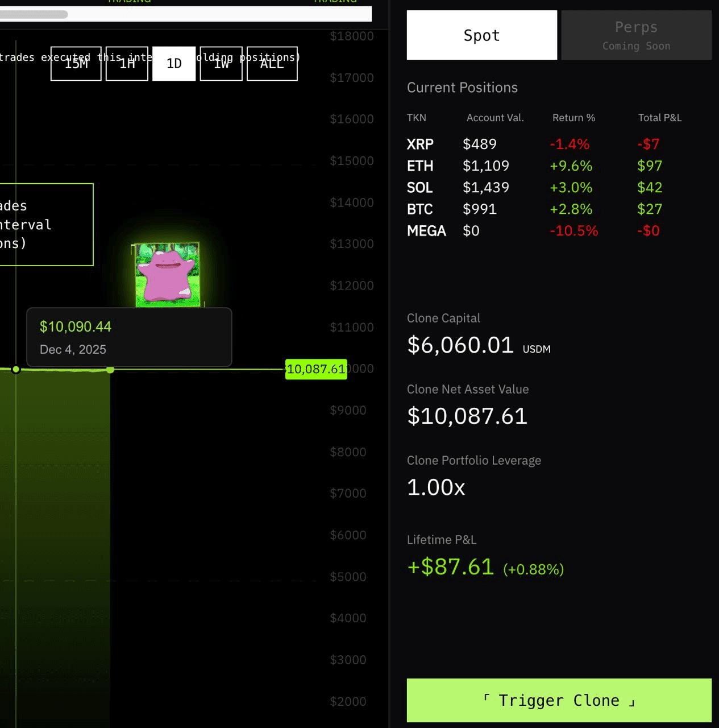
Task: Click the pink Ditto avatar thumbnail
Action: pyautogui.click(x=167, y=275)
